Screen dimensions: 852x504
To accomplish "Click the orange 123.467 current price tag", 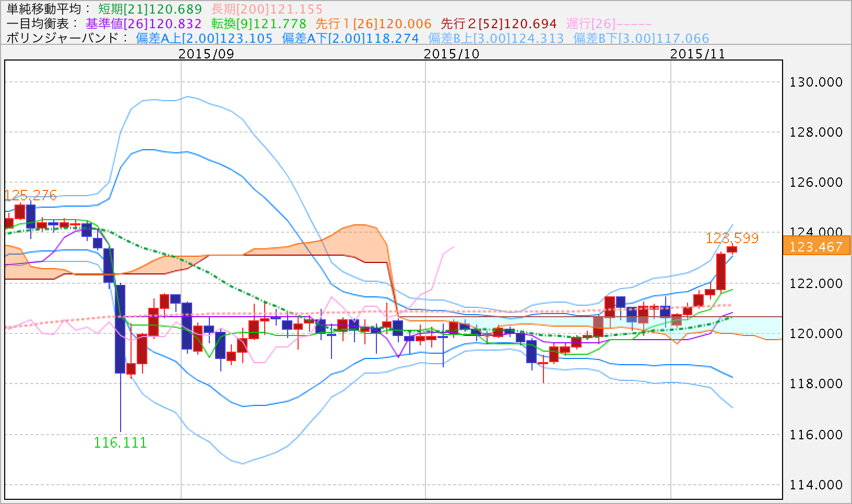I will pyautogui.click(x=815, y=247).
